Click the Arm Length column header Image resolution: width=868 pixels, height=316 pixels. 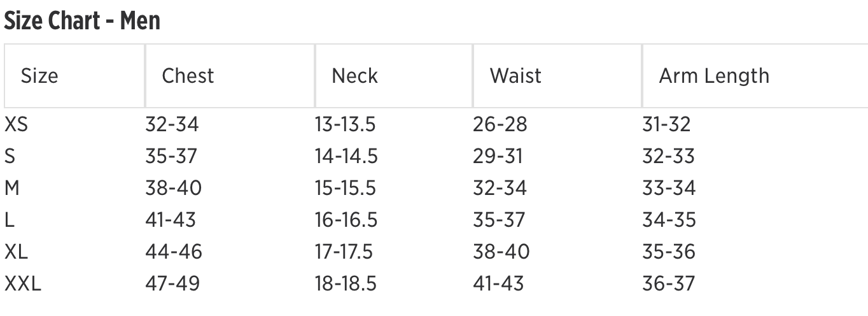714,76
